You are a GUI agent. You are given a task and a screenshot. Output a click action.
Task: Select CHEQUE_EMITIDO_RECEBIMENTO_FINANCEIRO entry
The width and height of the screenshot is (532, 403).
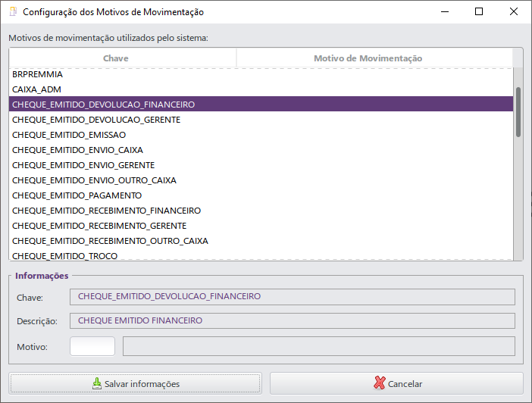pos(261,211)
